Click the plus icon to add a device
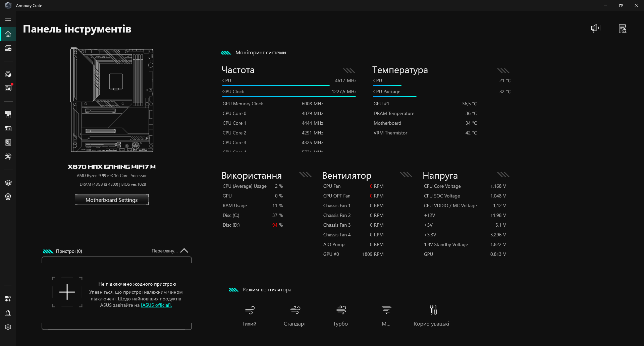The height and width of the screenshot is (346, 644). tap(67, 292)
